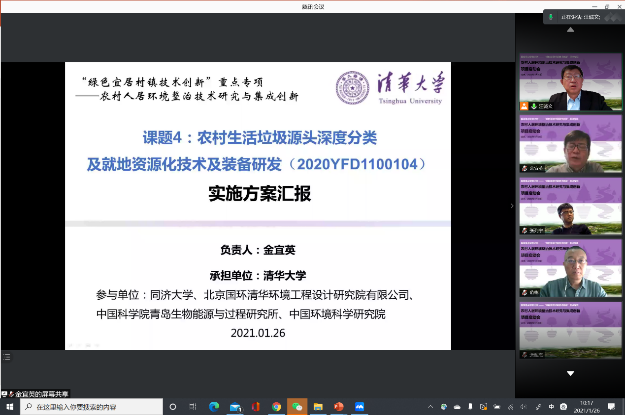The image size is (625, 415).
Task: Open the notification center icon in system tray
Action: click(613, 407)
